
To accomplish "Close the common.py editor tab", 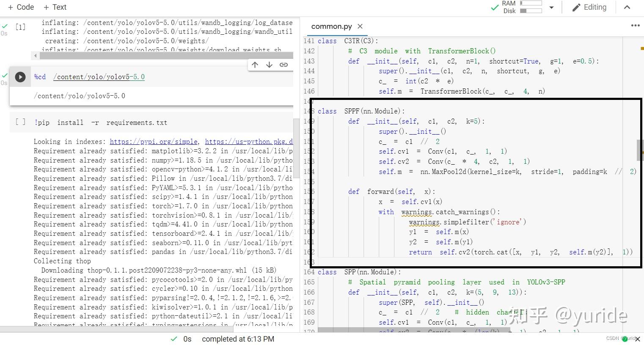I will 360,26.
